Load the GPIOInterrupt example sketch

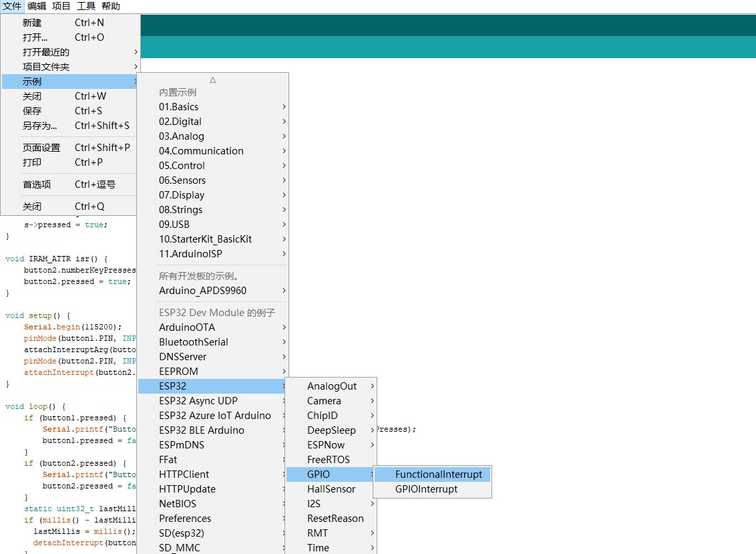pos(433,489)
